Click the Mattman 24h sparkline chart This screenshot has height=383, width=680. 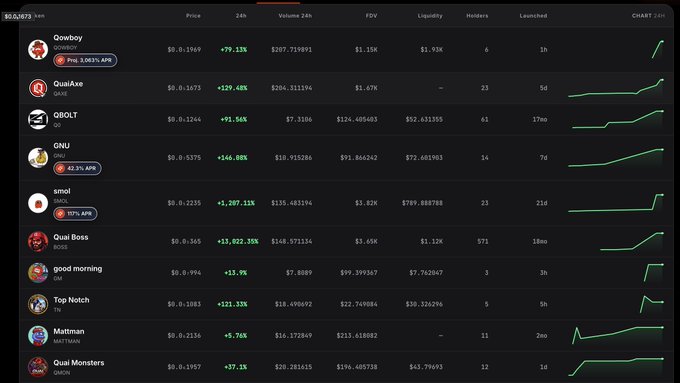(618, 336)
